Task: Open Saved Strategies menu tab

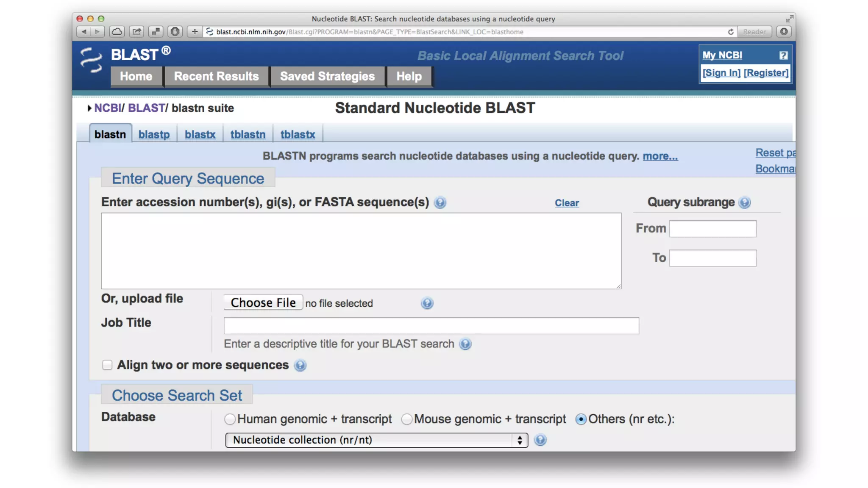Action: tap(327, 76)
